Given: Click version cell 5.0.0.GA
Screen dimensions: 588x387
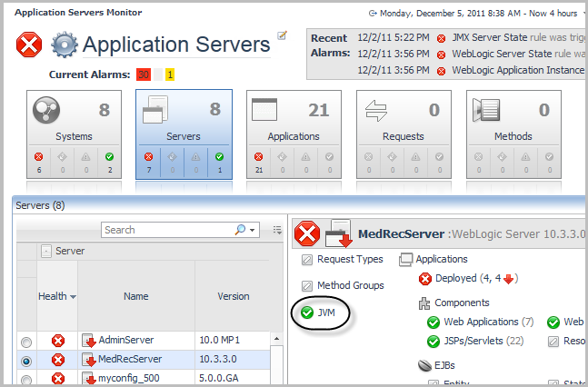Looking at the screenshot, I should coord(219,378).
